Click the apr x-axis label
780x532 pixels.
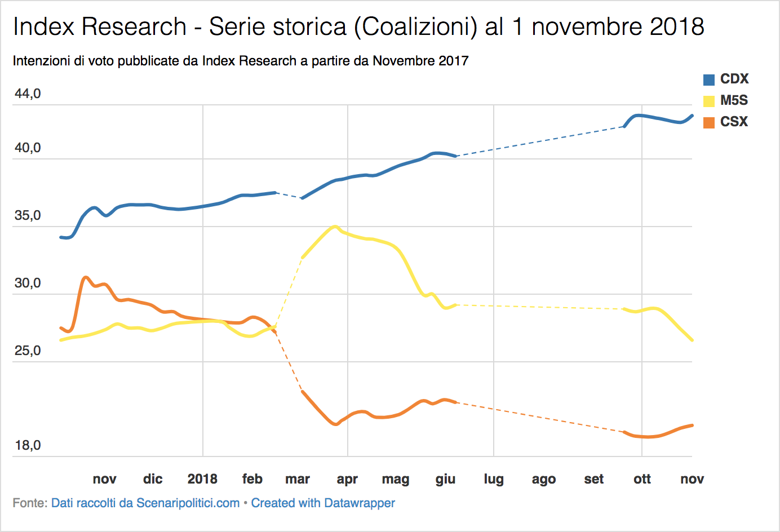click(347, 480)
